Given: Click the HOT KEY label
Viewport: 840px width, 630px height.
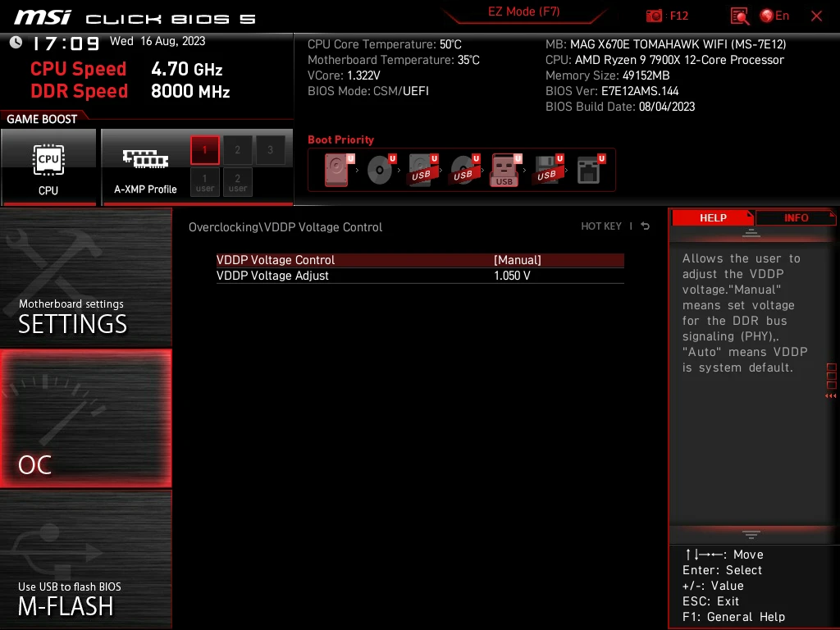Looking at the screenshot, I should (x=601, y=226).
